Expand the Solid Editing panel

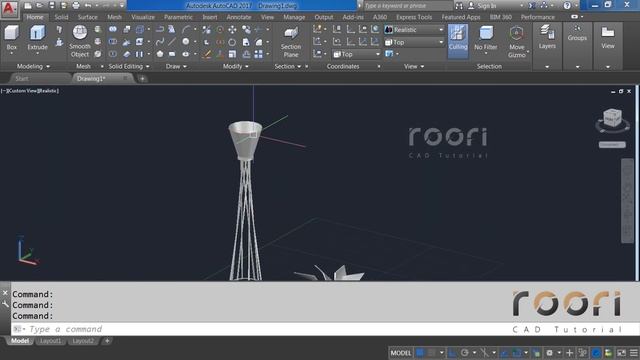tap(129, 66)
